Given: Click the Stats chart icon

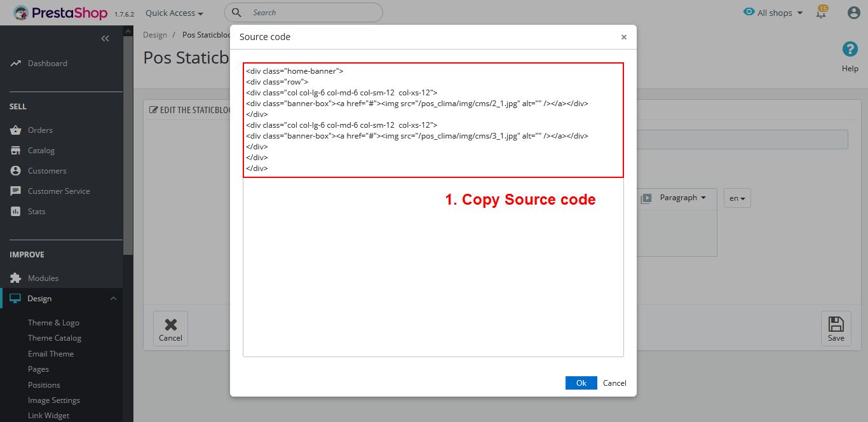Looking at the screenshot, I should (x=16, y=212).
